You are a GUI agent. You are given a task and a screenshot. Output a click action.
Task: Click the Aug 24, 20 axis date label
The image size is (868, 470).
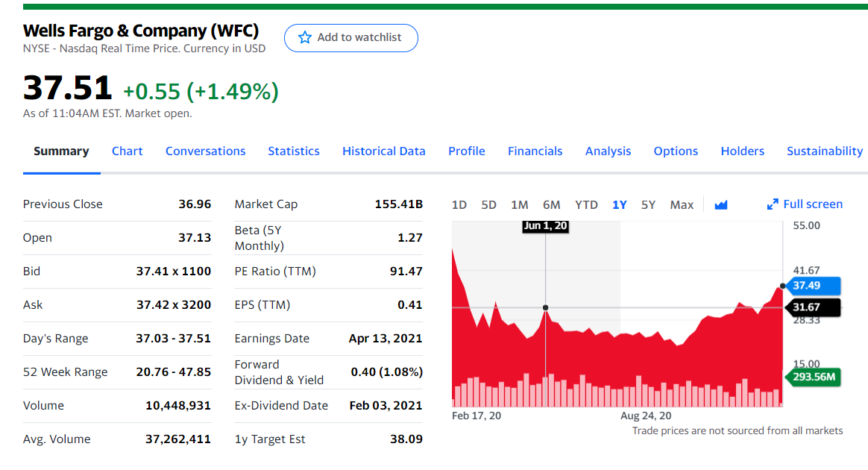click(x=646, y=416)
